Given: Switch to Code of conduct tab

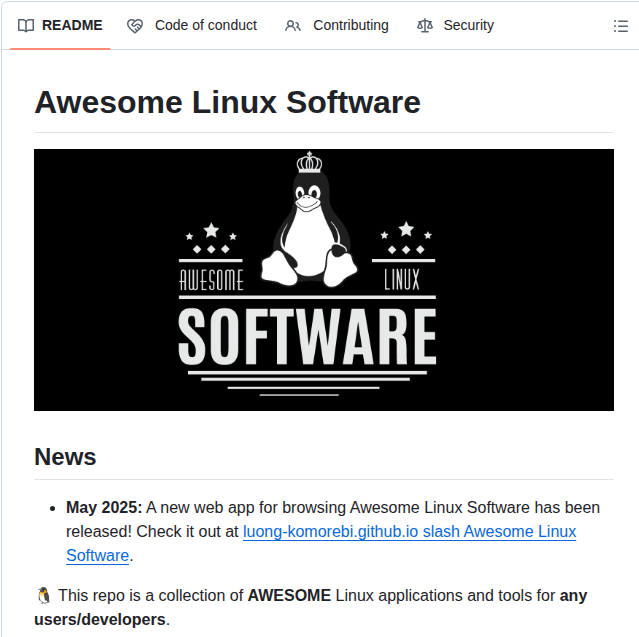Looking at the screenshot, I should pyautogui.click(x=192, y=25).
